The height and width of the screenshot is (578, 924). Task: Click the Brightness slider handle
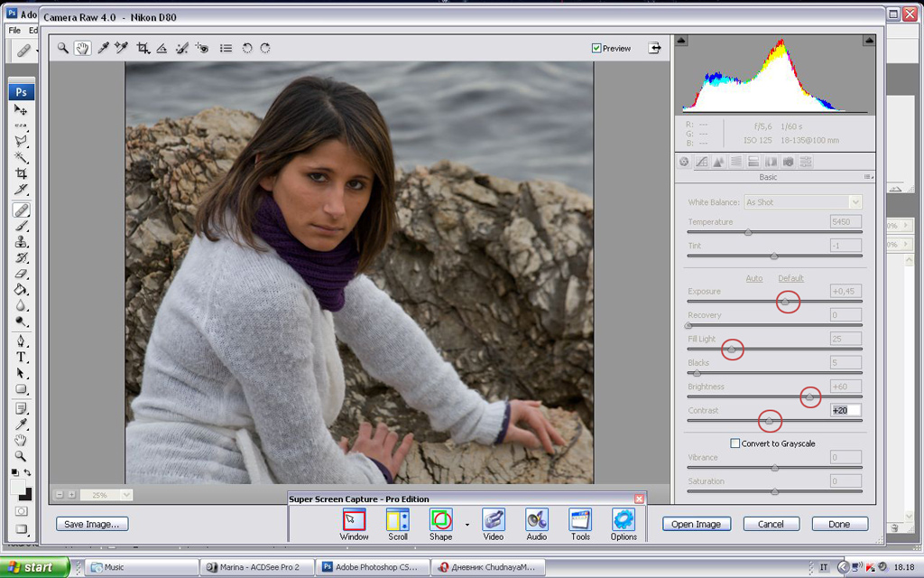click(x=809, y=397)
